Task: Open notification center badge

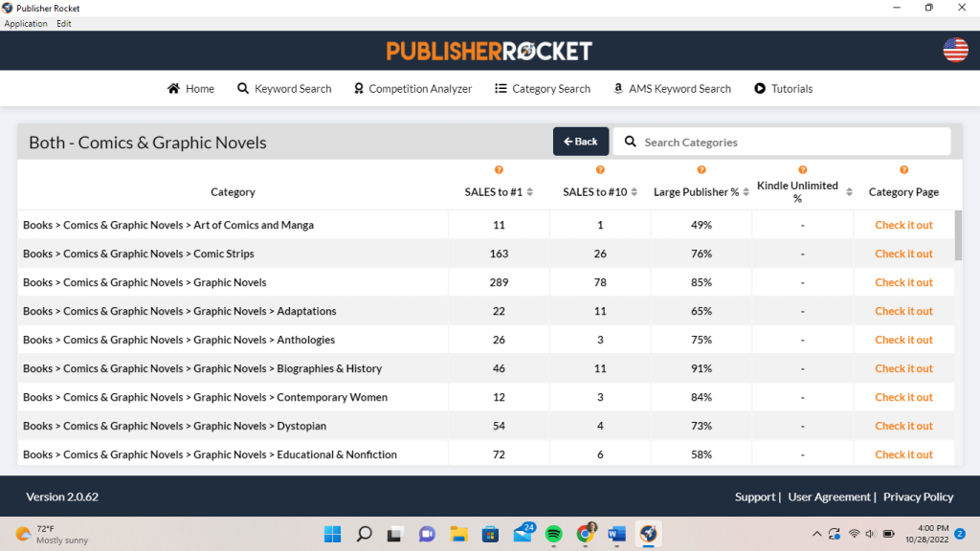Action: (960, 534)
